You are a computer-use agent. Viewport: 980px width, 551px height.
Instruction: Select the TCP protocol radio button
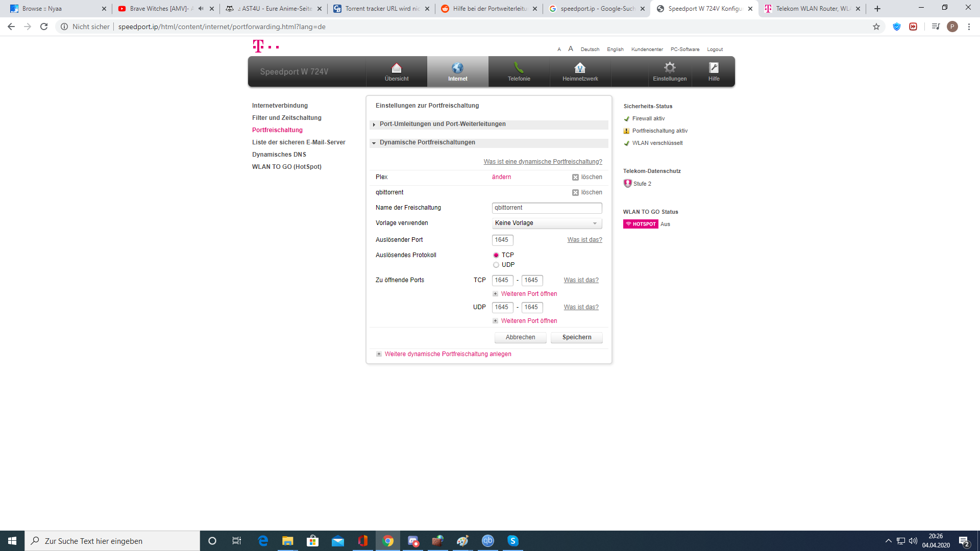(496, 255)
